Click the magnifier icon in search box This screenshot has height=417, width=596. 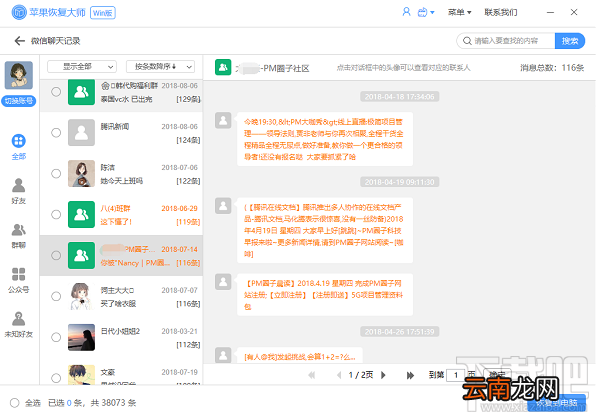click(467, 41)
